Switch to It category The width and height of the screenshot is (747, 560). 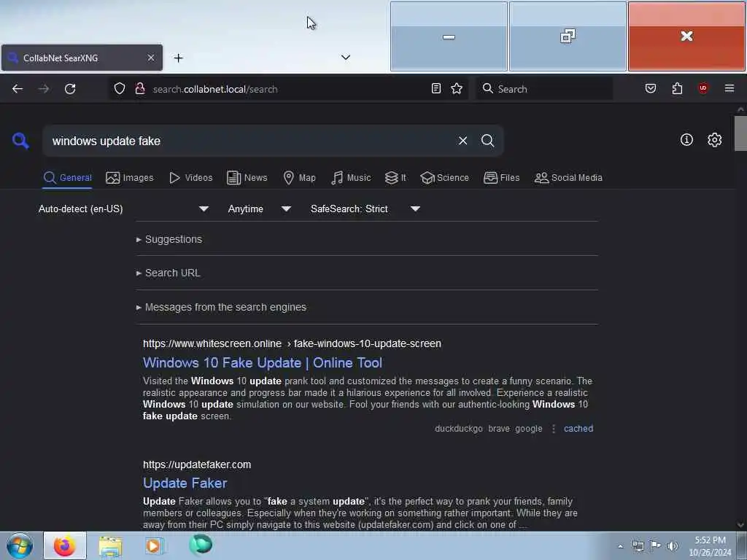395,178
